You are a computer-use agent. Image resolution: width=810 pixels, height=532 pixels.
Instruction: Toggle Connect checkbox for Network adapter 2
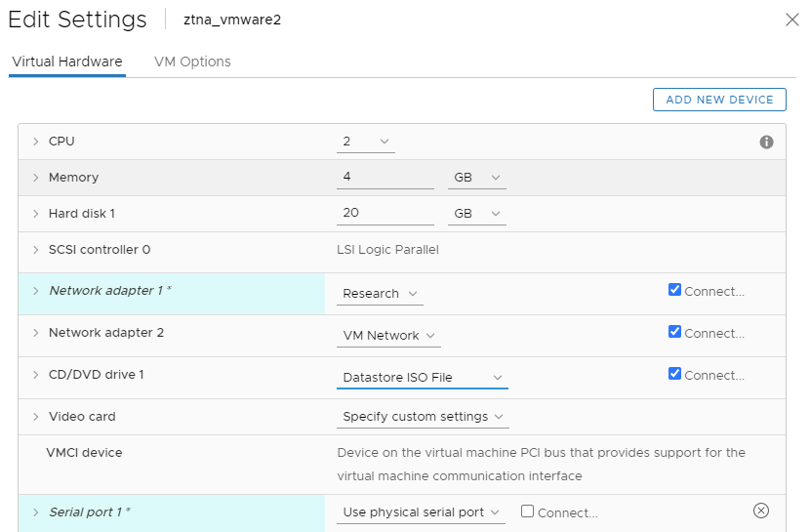pos(674,332)
